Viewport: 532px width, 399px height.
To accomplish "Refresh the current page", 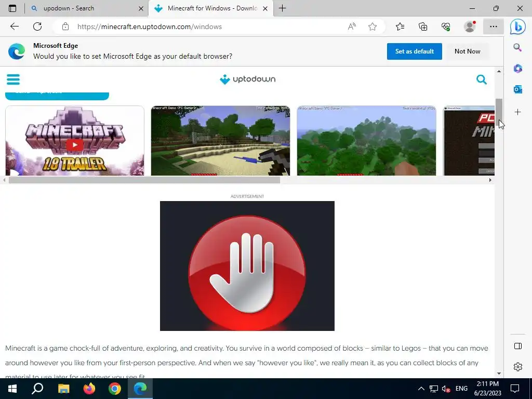I will click(x=37, y=26).
